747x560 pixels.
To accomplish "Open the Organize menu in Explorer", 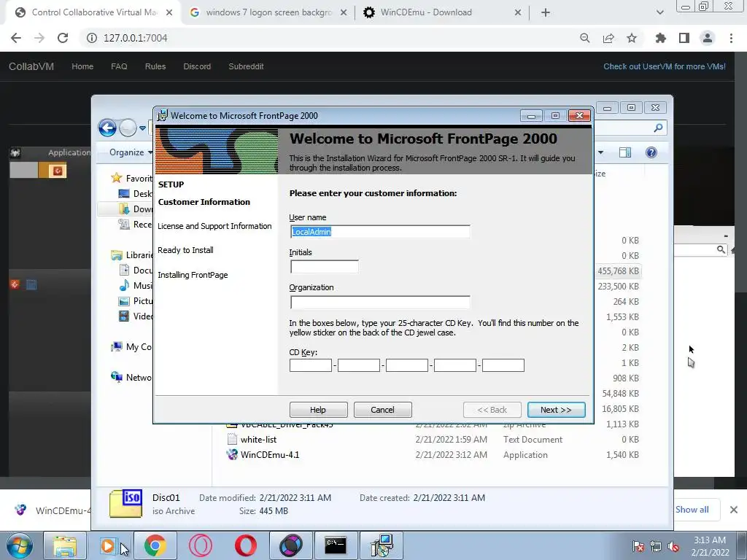I will tap(130, 152).
